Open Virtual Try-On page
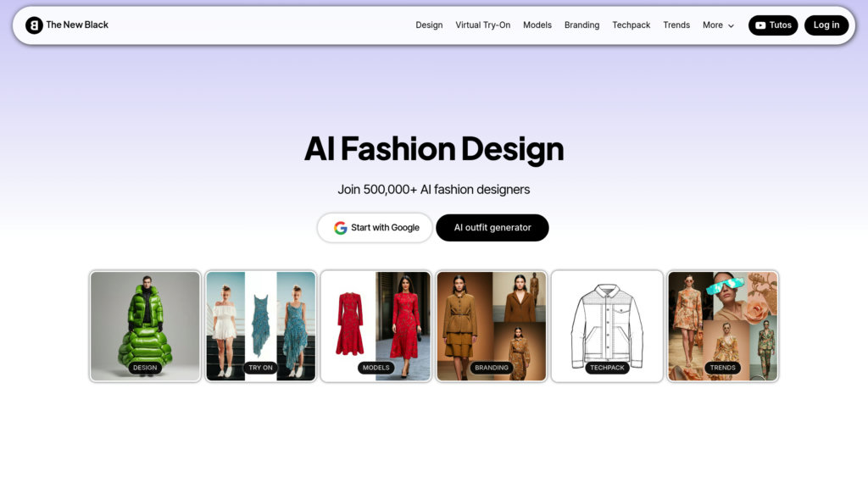The width and height of the screenshot is (868, 488). pos(482,25)
